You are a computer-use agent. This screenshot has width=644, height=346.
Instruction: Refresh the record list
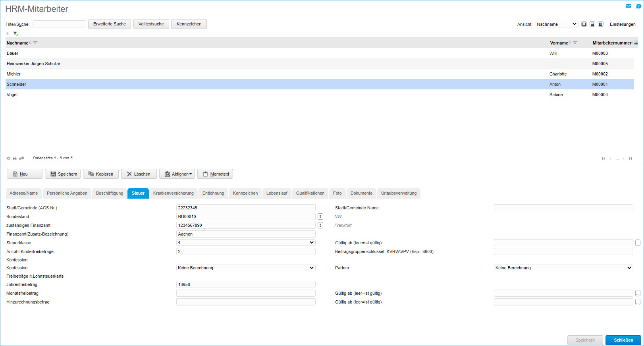click(8, 159)
